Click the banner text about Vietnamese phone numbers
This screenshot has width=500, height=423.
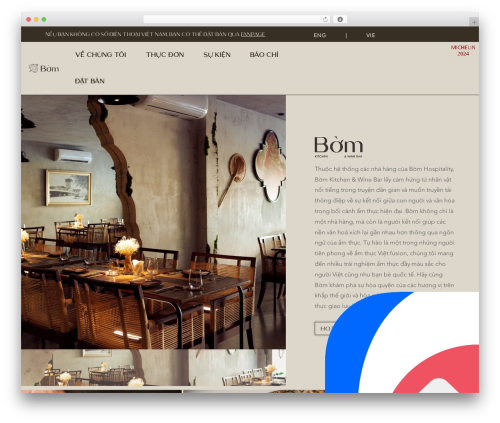coord(142,34)
